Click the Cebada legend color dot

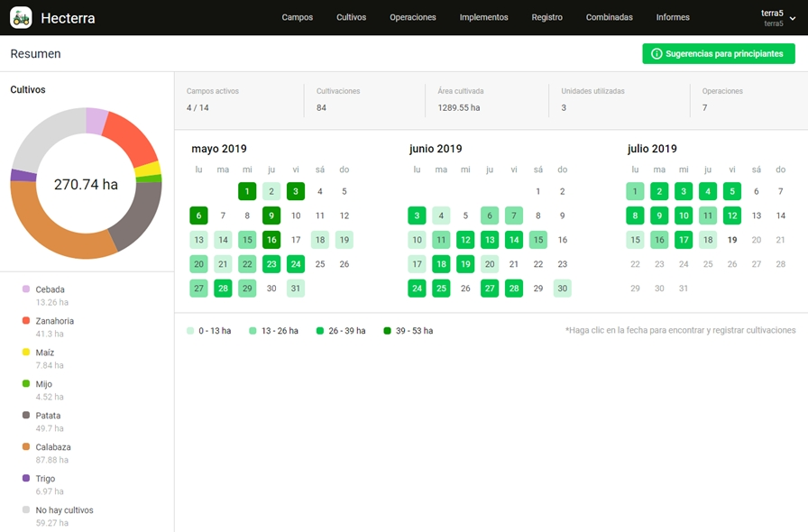point(26,289)
